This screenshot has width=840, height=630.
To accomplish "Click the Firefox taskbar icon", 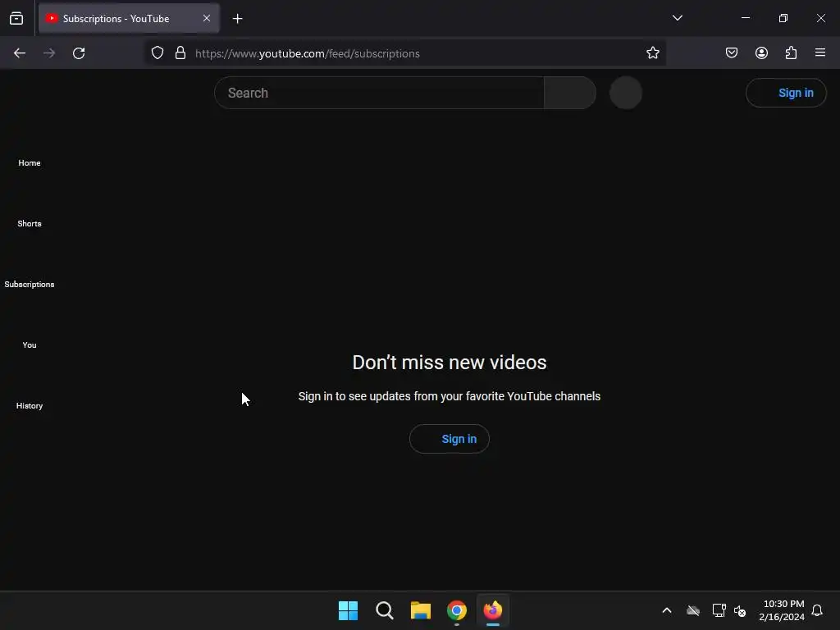I will click(x=493, y=610).
